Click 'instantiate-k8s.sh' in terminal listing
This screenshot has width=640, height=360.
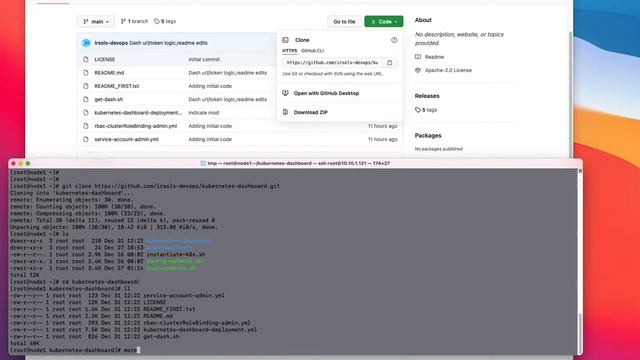(176, 254)
